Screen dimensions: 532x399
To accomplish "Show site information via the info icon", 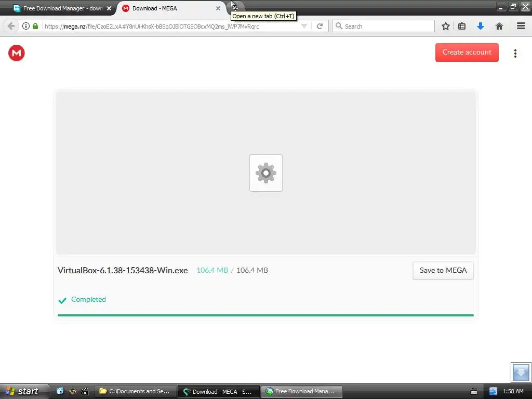I will click(x=26, y=26).
